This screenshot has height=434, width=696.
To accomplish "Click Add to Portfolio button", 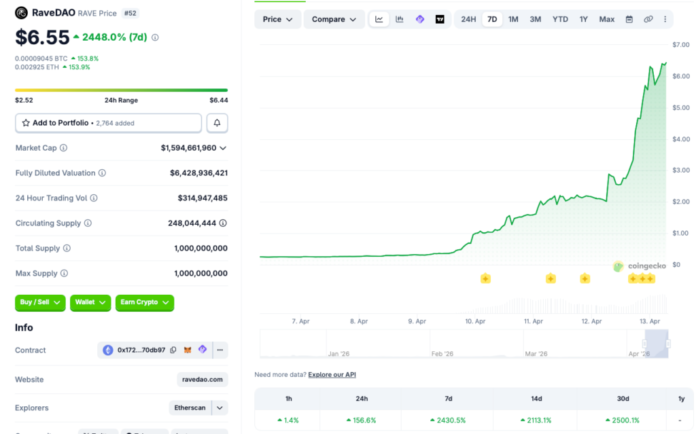I will pos(108,123).
